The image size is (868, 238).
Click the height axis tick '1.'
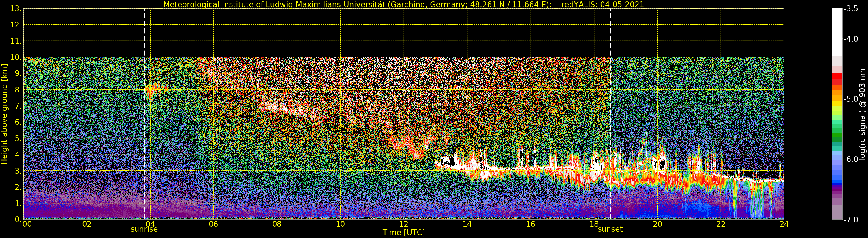coord(18,203)
